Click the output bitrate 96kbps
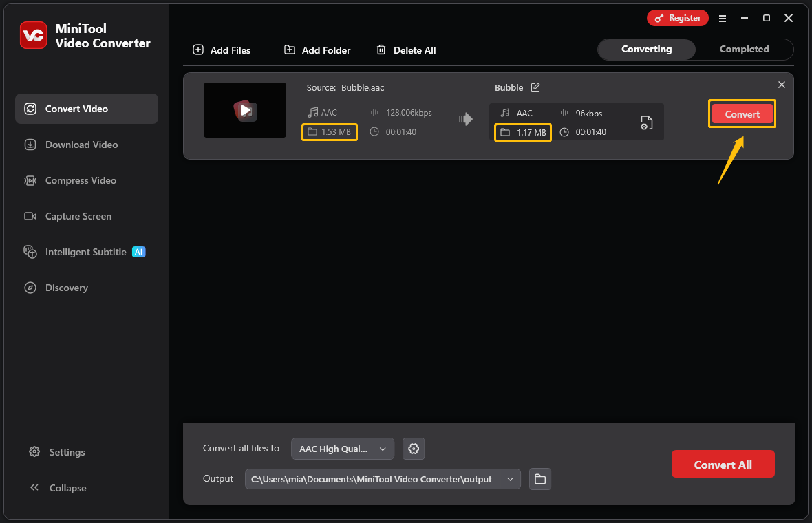The image size is (812, 523). pyautogui.click(x=589, y=114)
